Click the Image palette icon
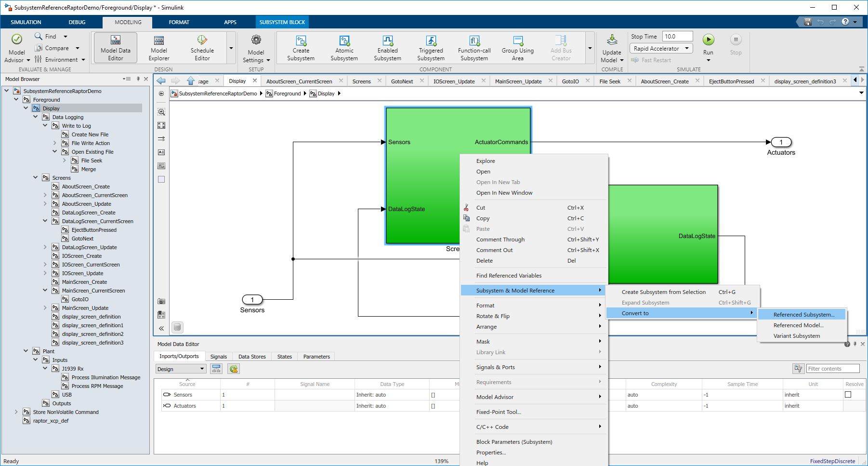 (x=161, y=166)
